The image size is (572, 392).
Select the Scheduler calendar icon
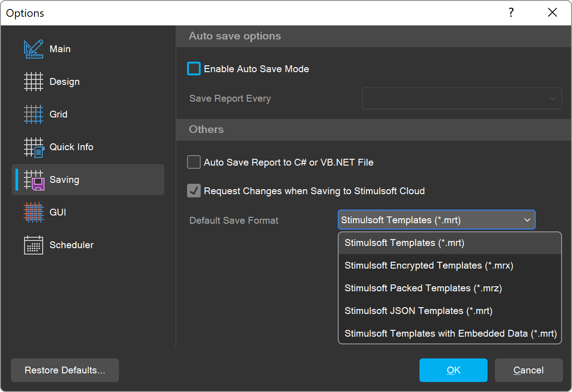click(x=34, y=245)
